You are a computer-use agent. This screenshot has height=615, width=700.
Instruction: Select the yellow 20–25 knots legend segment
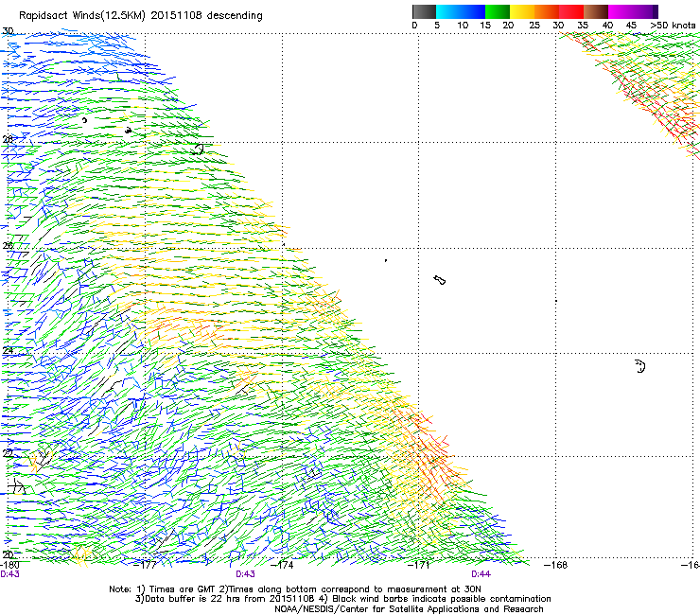click(x=522, y=11)
